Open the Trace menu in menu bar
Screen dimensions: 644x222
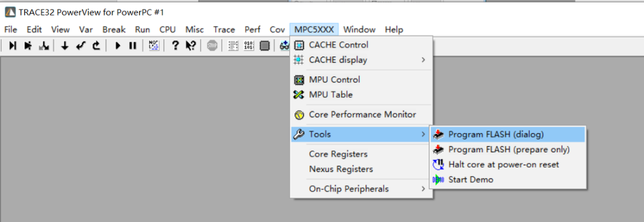tap(224, 30)
